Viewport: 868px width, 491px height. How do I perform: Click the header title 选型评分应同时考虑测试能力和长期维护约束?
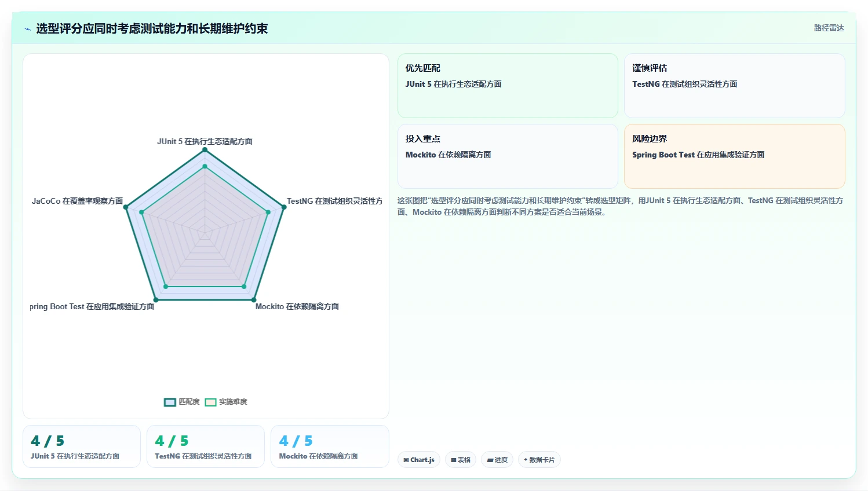pos(152,29)
